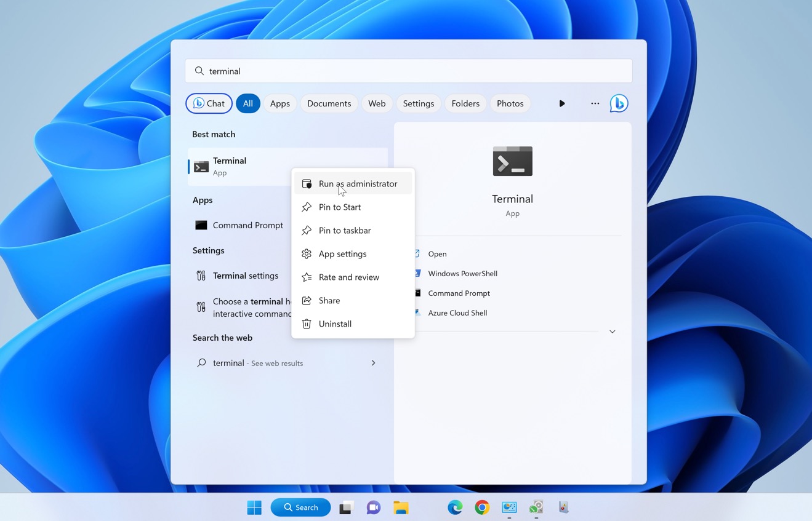Open Windows PowerShell from Terminal actions
This screenshot has width=812, height=521.
462,274
